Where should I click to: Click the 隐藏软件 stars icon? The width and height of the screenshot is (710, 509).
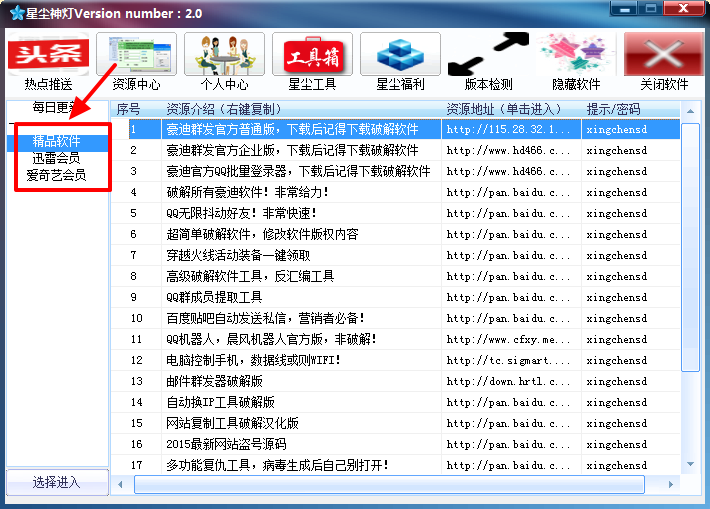pos(576,54)
